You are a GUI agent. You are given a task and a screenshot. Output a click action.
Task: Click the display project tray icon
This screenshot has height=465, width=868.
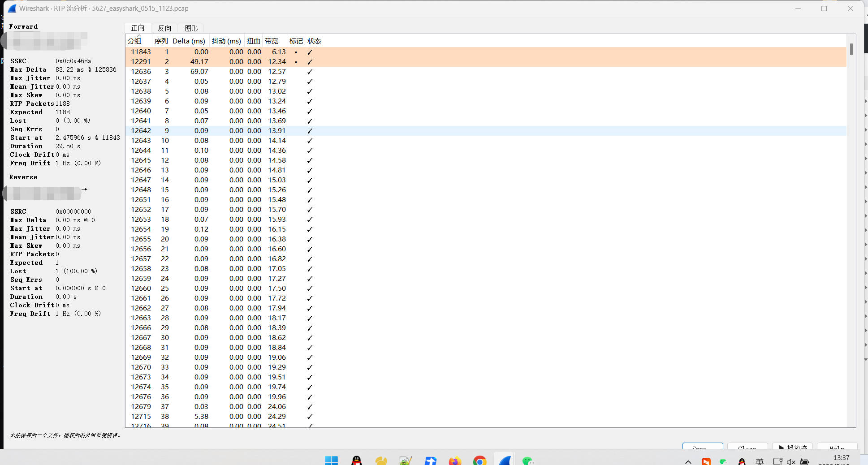777,461
